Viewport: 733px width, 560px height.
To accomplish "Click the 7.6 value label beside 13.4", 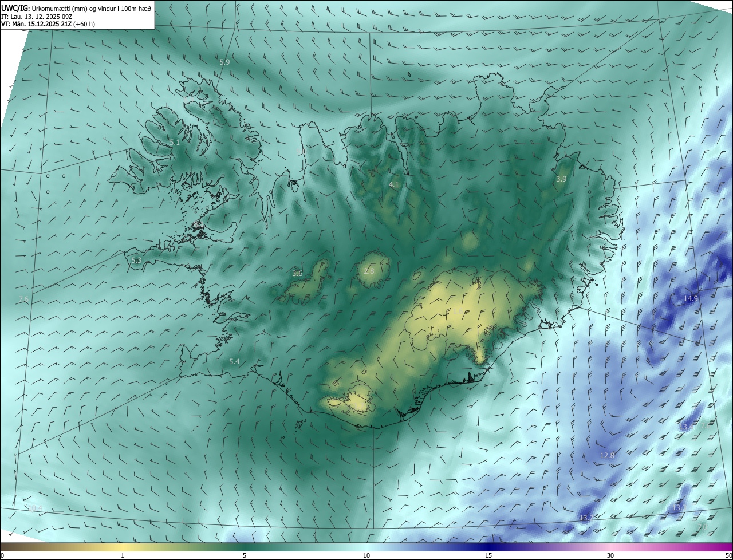I will pyautogui.click(x=706, y=425).
